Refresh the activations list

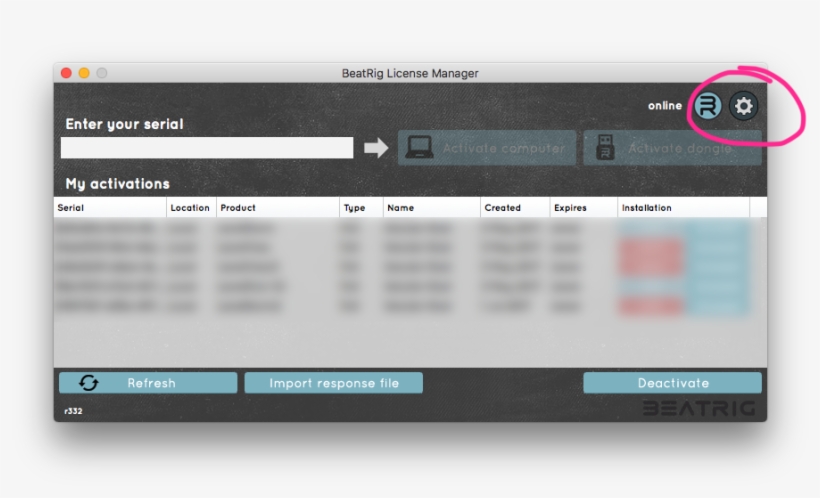(x=148, y=383)
